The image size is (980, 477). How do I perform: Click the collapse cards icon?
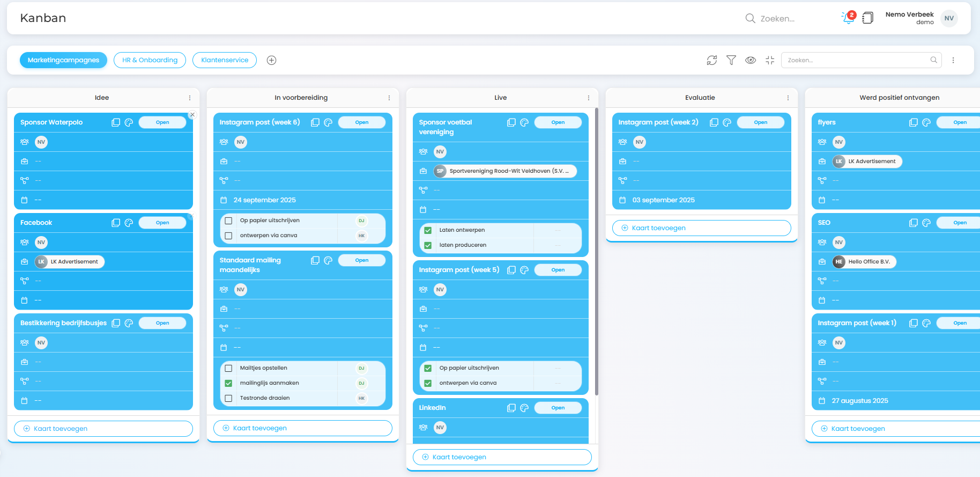[770, 60]
